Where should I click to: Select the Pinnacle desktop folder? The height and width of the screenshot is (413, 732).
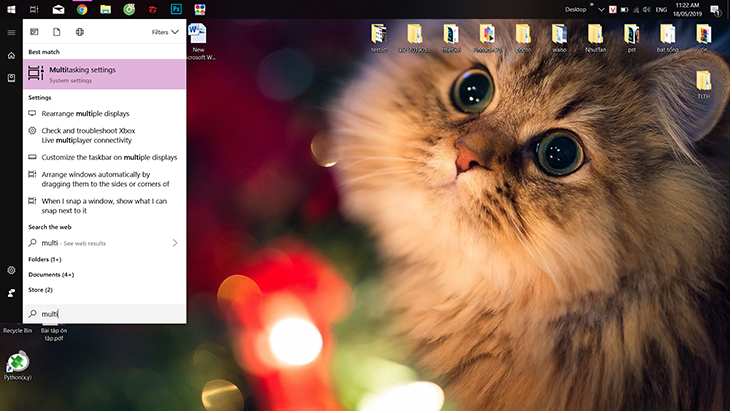[x=487, y=38]
